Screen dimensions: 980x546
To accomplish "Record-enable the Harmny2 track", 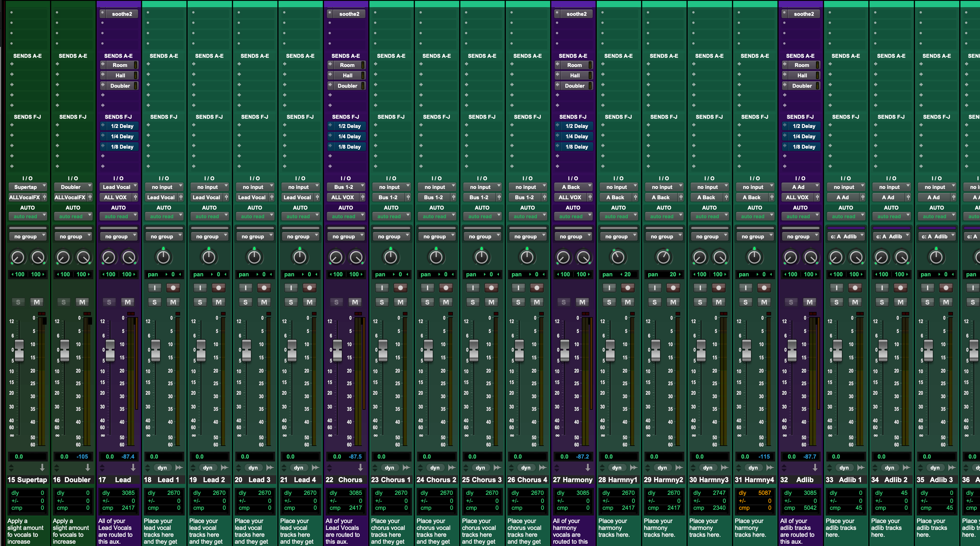I will pos(673,288).
